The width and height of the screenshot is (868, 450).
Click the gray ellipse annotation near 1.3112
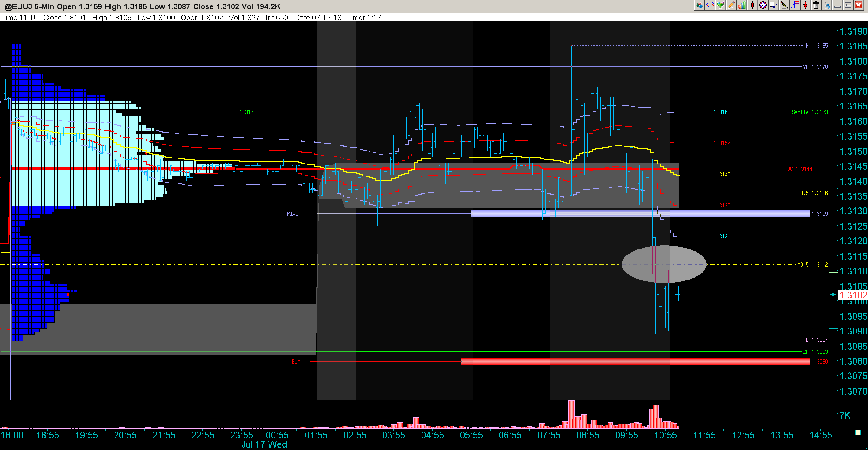(664, 264)
